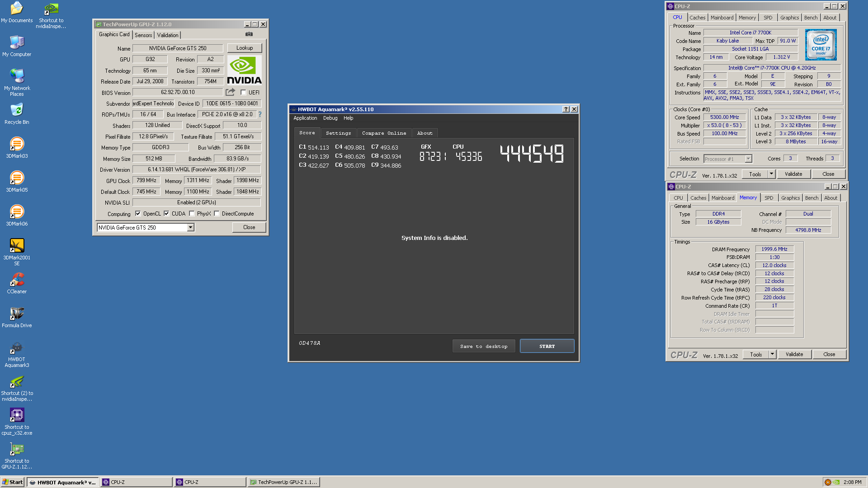The width and height of the screenshot is (868, 488).
Task: Toggle the CUDA checkbox
Action: tap(166, 214)
